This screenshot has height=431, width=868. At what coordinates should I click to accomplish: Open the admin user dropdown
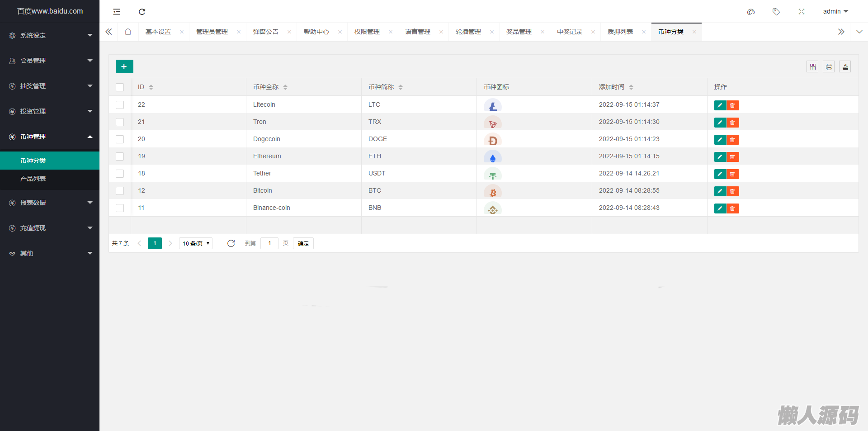coord(835,12)
